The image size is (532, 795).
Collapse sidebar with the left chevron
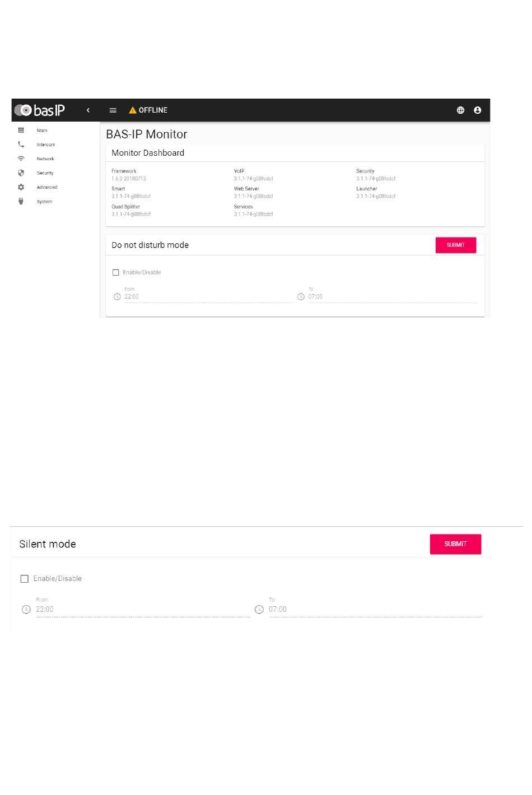click(88, 110)
